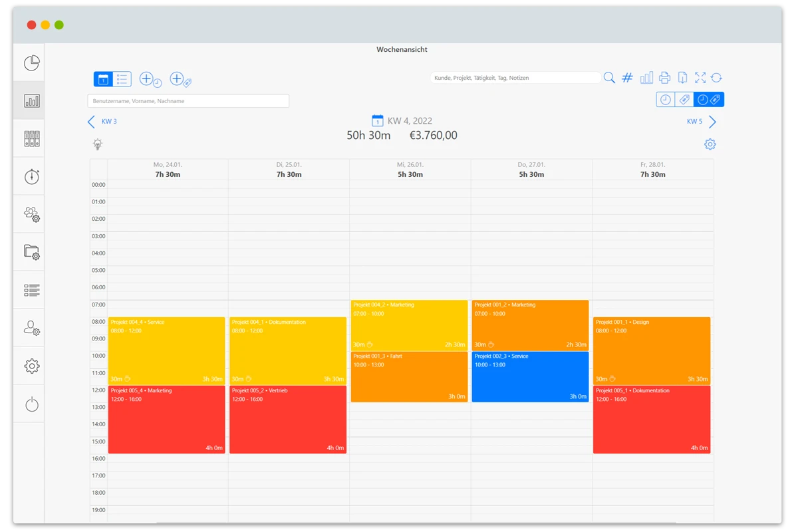
Task: Click the Benutzername user filter field
Action: (x=188, y=101)
